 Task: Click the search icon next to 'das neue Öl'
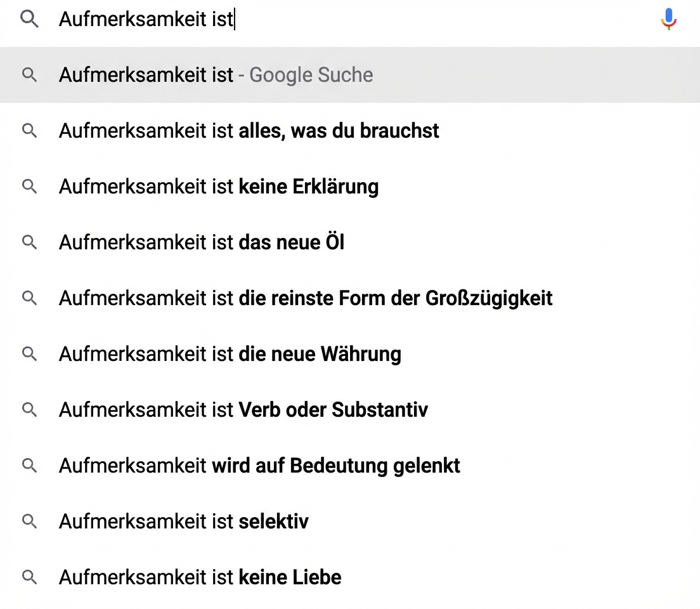coord(29,242)
